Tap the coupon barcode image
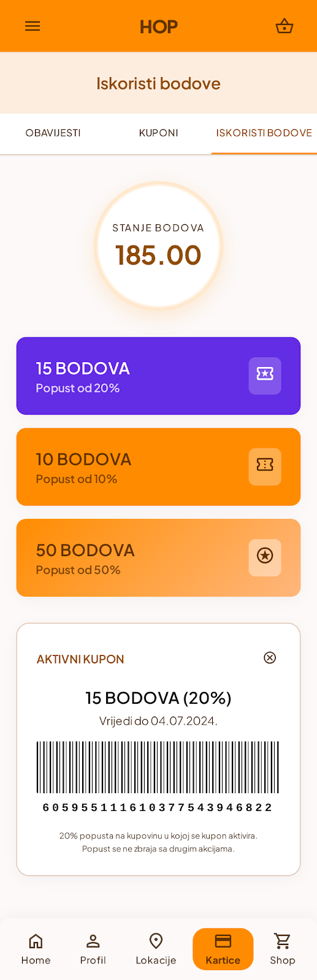This screenshot has width=317, height=980. point(158,767)
